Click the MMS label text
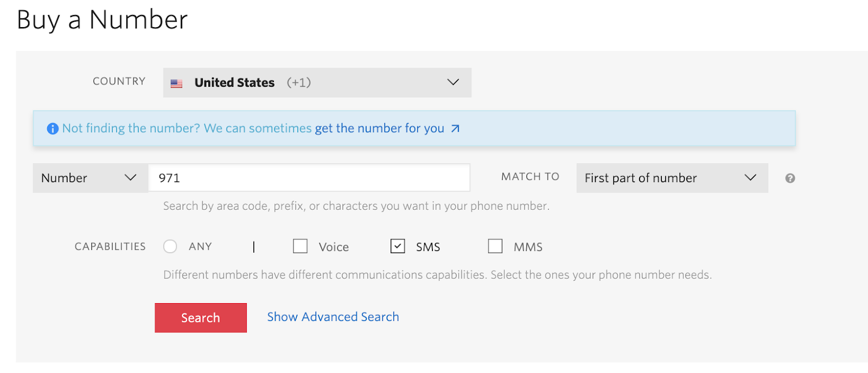The height and width of the screenshot is (373, 868). (528, 247)
